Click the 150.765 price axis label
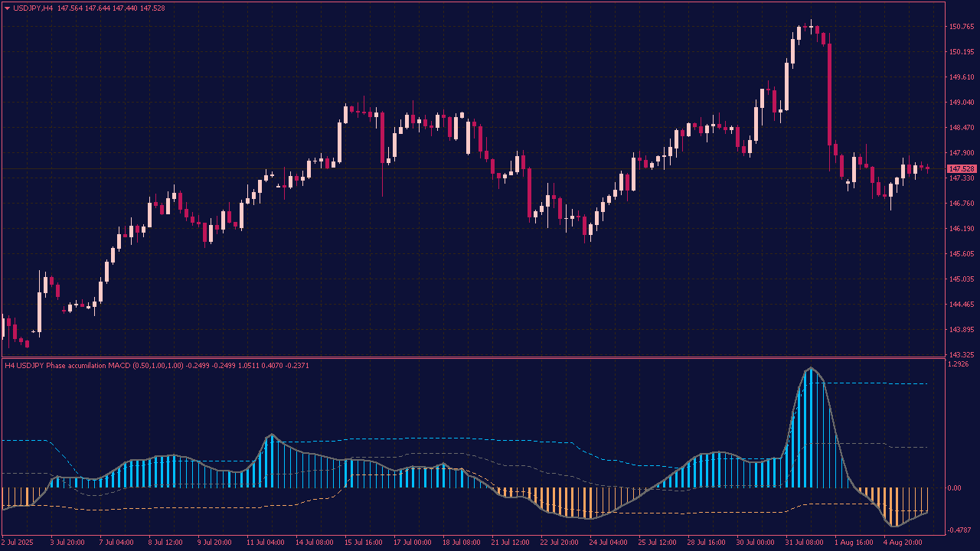This screenshot has width=980, height=551. (x=962, y=27)
